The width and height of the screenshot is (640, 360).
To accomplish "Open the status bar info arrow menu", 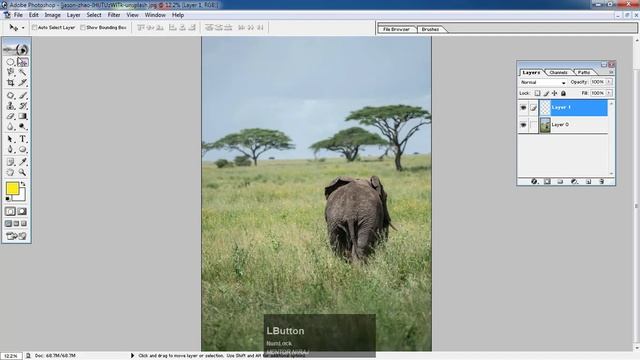I will [132, 356].
